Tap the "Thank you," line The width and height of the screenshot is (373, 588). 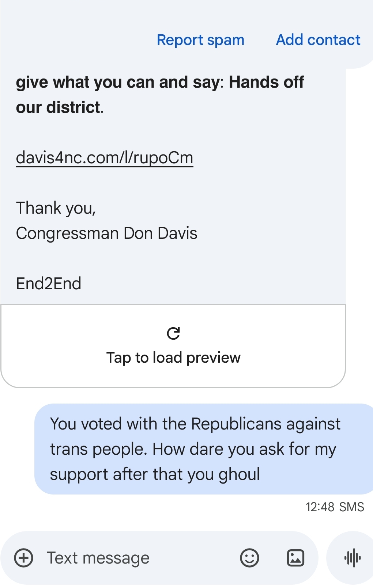click(x=56, y=208)
